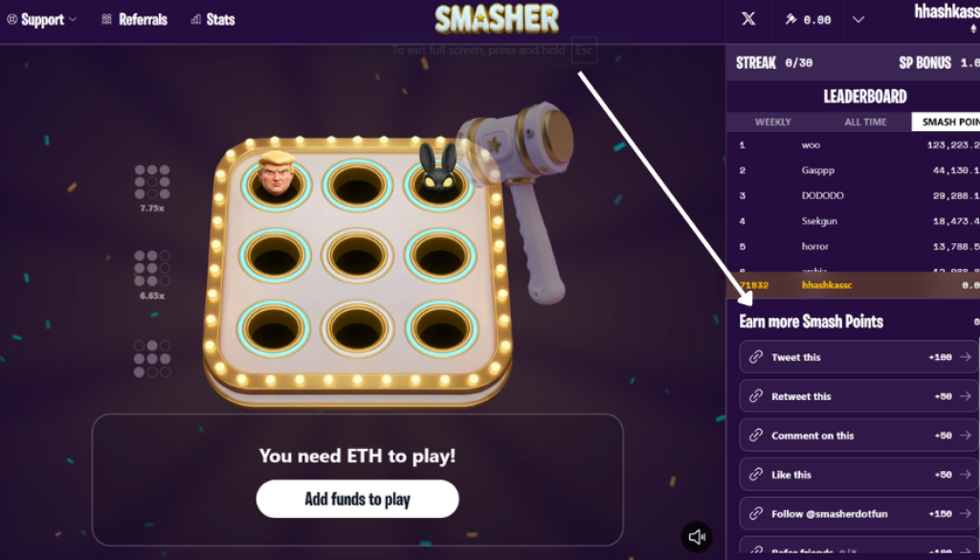The image size is (980, 560).
Task: Click the link icon beside Tweet this
Action: pyautogui.click(x=756, y=357)
